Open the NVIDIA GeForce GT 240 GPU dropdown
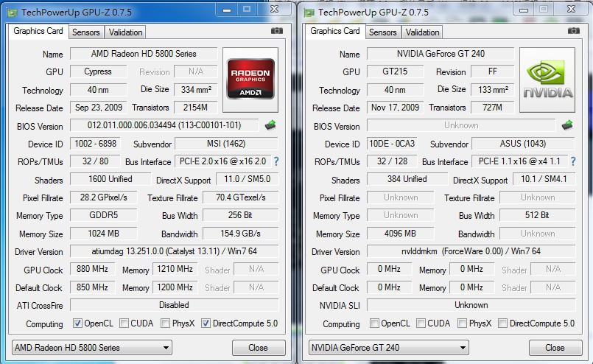The height and width of the screenshot is (364, 593). [389, 347]
